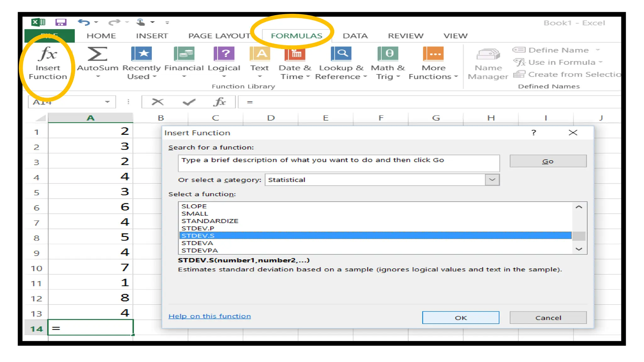Switch to the PAGE LAYOUT tab
This screenshot has width=644, height=362.
tap(219, 36)
